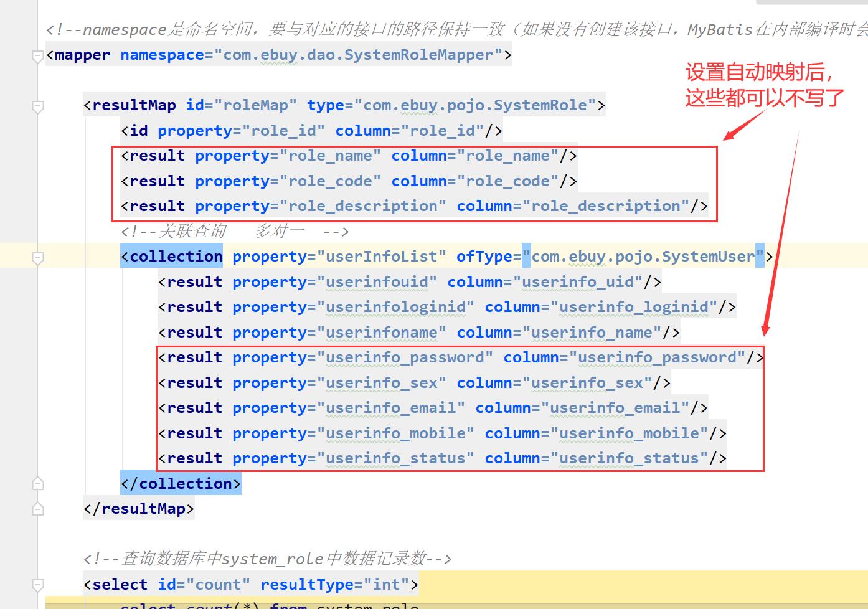
Task: Click the select id value count
Action: pos(218,585)
